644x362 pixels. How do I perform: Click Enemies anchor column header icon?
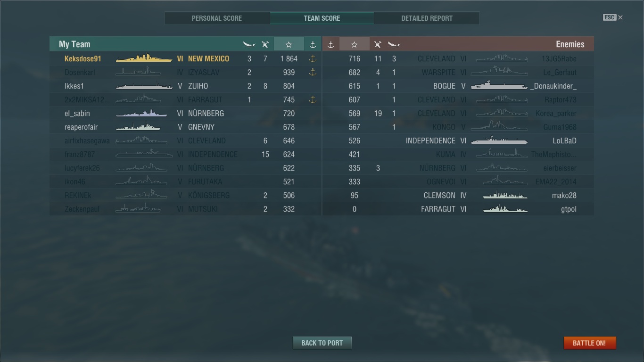[x=330, y=44]
